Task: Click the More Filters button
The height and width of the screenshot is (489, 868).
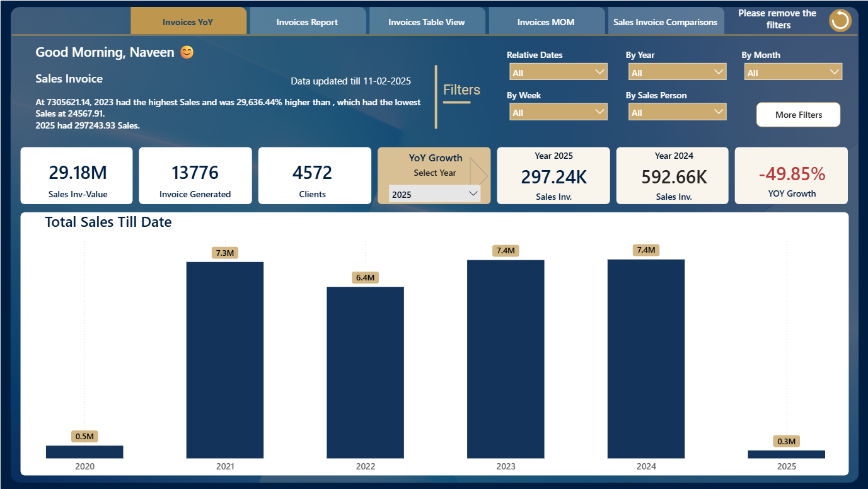Action: [x=798, y=115]
